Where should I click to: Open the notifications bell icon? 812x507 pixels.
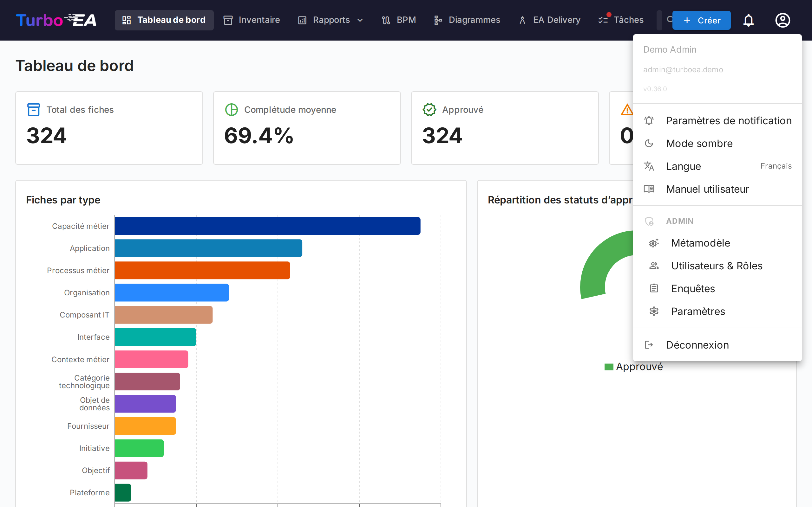tap(749, 20)
